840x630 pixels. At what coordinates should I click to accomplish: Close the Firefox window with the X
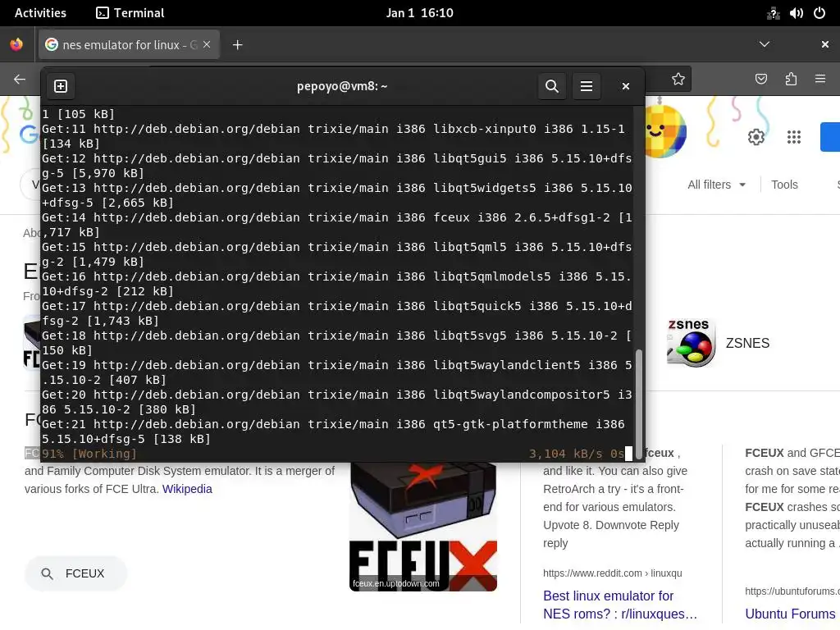click(x=825, y=44)
